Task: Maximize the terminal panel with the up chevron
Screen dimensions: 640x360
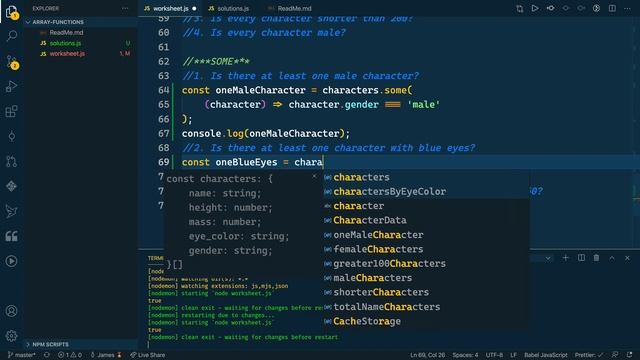Action: [x=612, y=258]
